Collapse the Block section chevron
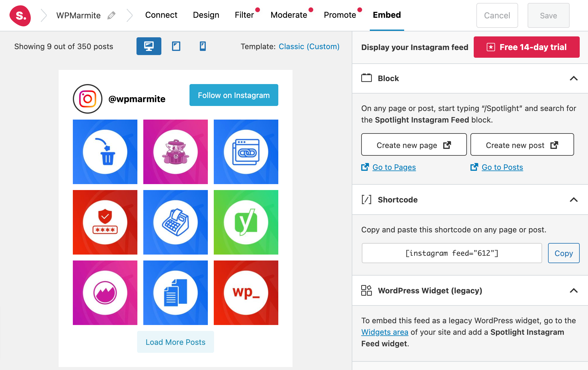This screenshot has width=588, height=370. pyautogui.click(x=574, y=78)
